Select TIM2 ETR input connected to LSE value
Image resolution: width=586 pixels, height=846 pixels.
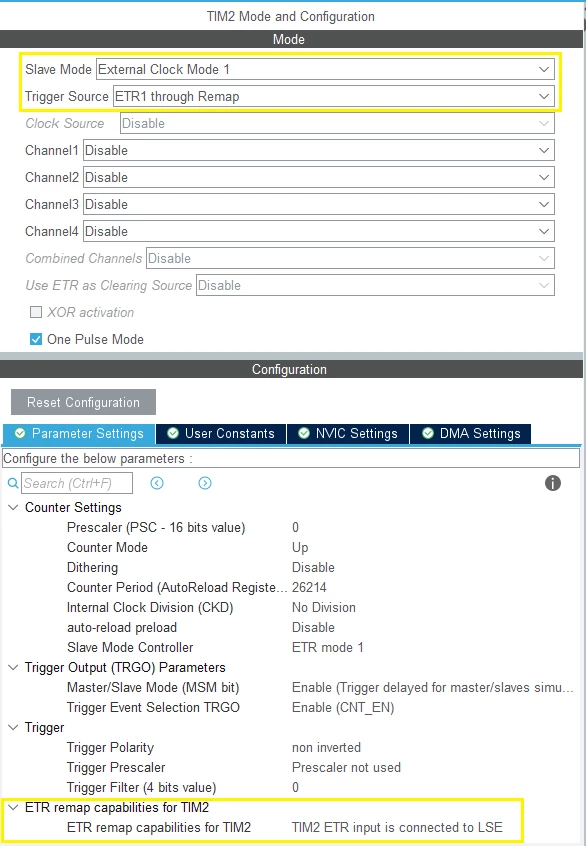tap(397, 827)
